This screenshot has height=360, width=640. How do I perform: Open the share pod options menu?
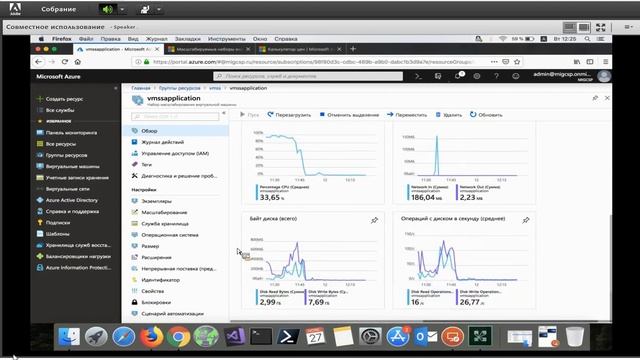(629, 27)
